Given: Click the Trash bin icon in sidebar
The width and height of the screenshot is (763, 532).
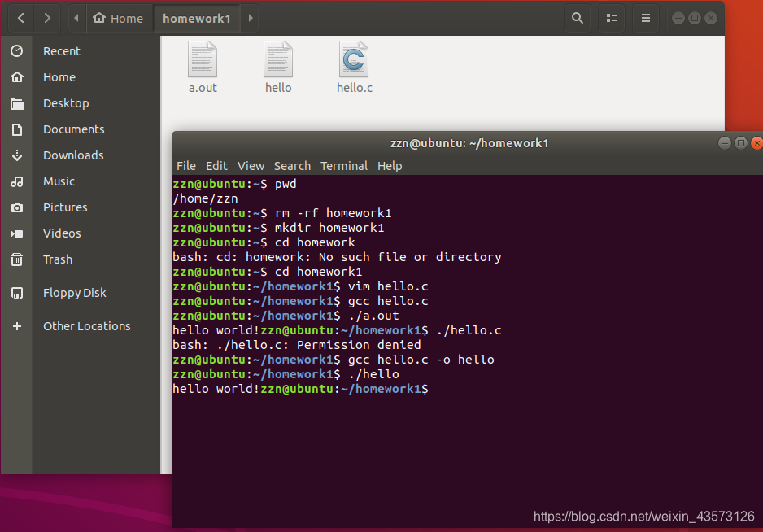Looking at the screenshot, I should coord(17,259).
